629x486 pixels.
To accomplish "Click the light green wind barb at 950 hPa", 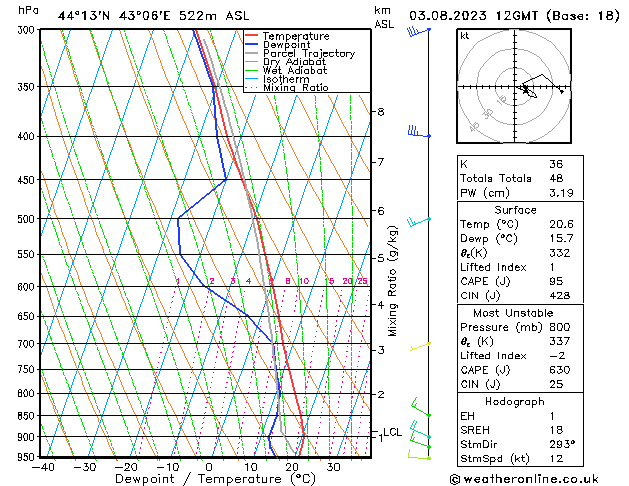I will 419,454.
